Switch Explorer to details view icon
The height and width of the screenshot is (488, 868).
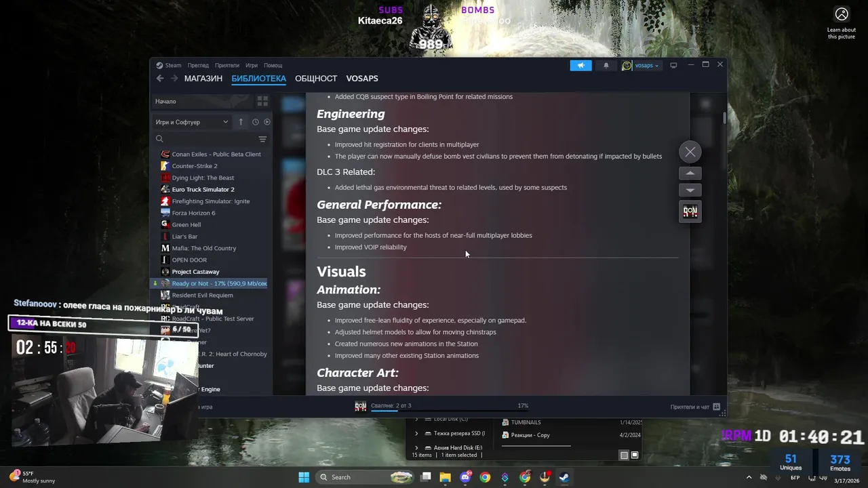(624, 455)
